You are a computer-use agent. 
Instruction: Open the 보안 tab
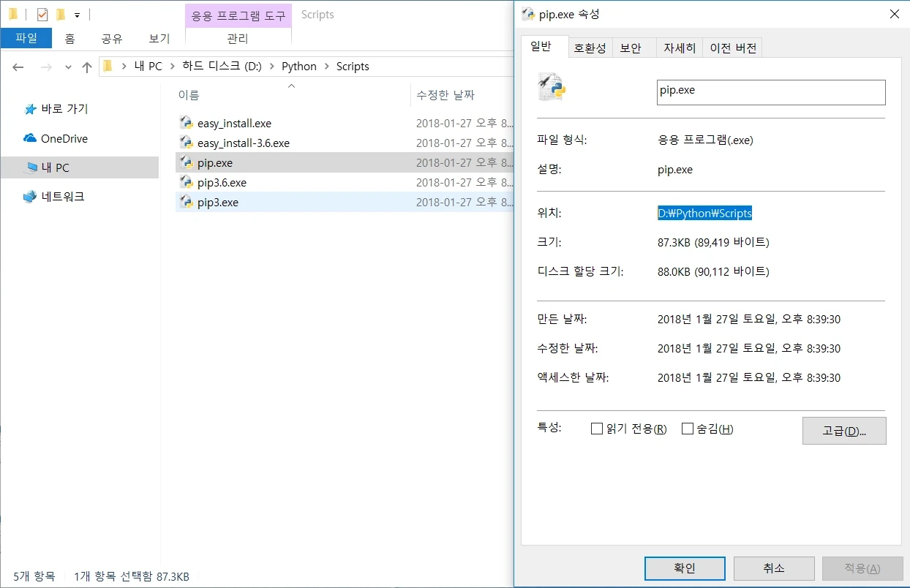631,48
